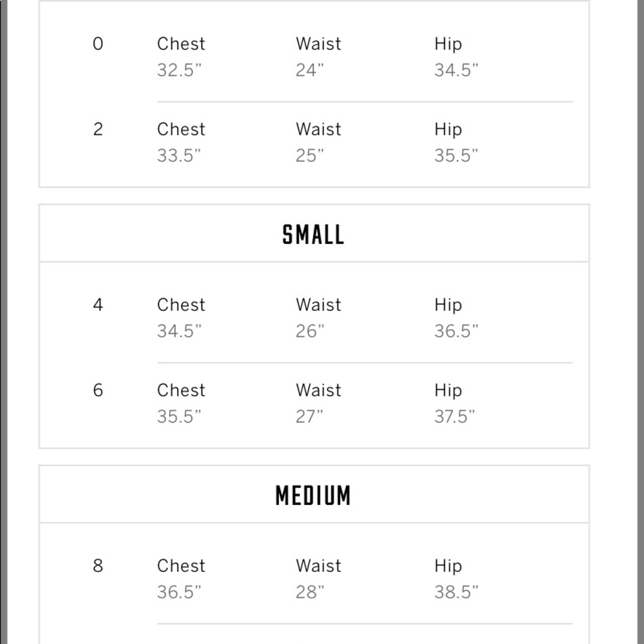Click size 8 row number
Image resolution: width=644 pixels, height=644 pixels.
coord(98,566)
